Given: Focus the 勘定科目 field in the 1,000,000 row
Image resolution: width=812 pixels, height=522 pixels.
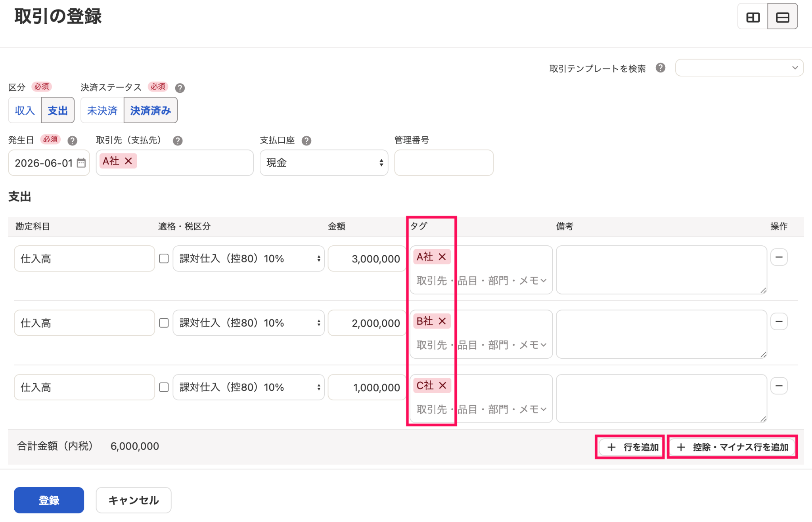Looking at the screenshot, I should [84, 387].
